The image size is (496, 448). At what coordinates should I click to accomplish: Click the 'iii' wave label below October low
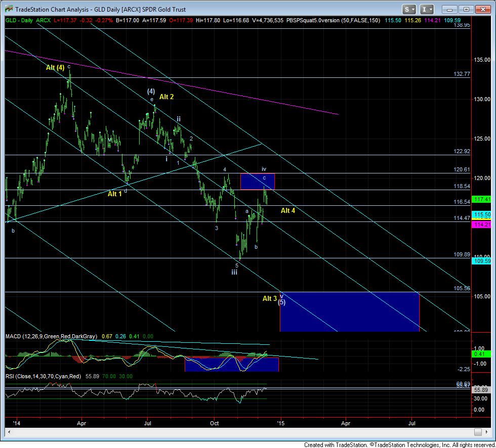[x=234, y=273]
